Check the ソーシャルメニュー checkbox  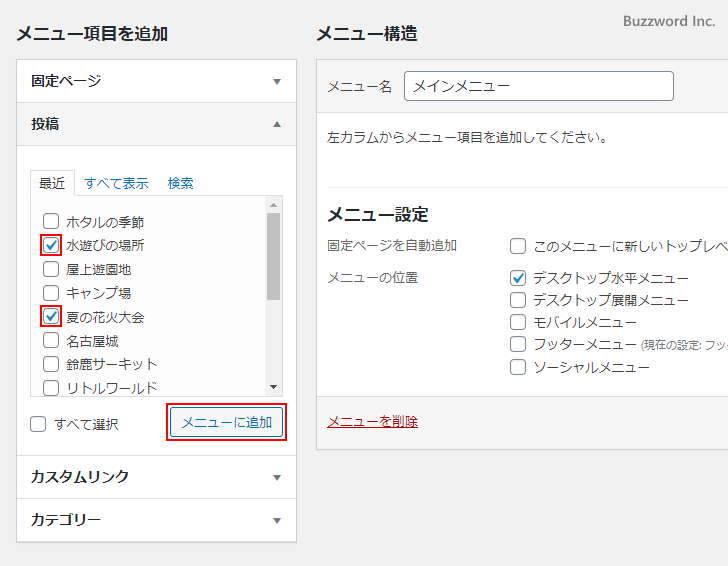pos(518,367)
